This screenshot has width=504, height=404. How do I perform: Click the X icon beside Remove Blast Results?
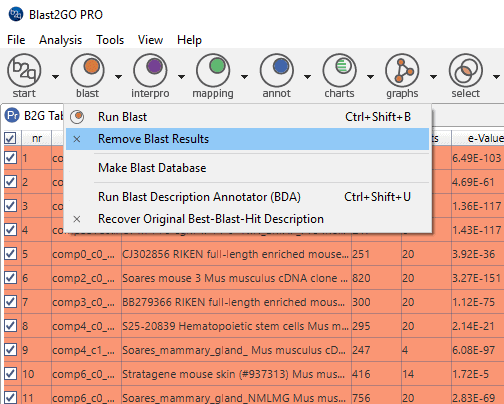point(77,139)
